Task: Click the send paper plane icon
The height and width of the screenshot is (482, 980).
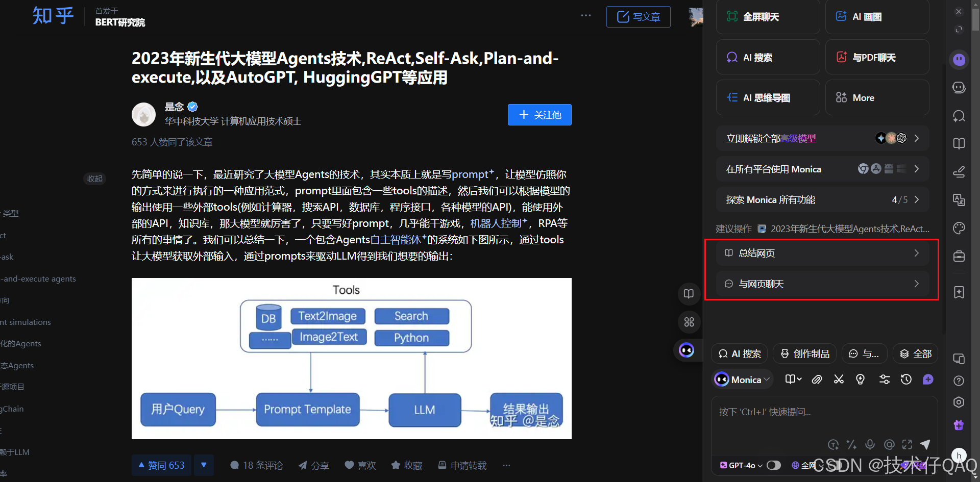Action: pyautogui.click(x=925, y=444)
